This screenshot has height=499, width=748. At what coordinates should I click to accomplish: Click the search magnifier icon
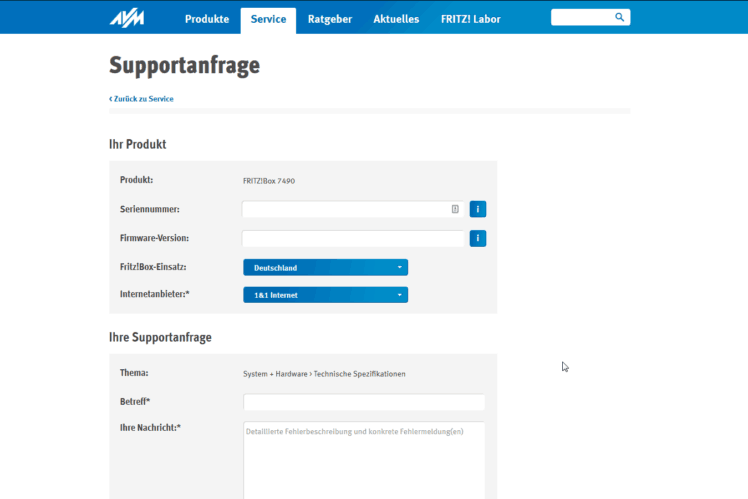(619, 17)
